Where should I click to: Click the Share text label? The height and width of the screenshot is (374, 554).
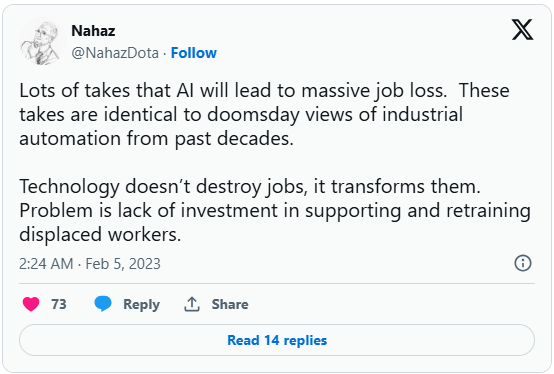[230, 304]
